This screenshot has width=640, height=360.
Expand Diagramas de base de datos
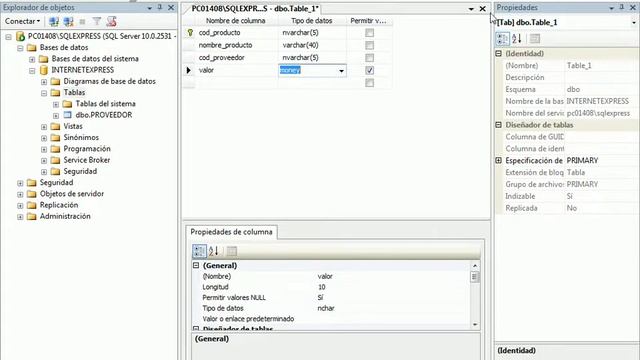pyautogui.click(x=44, y=82)
